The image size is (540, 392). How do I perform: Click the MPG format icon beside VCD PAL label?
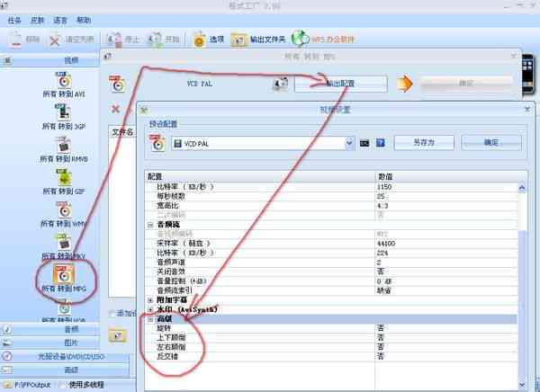117,85
